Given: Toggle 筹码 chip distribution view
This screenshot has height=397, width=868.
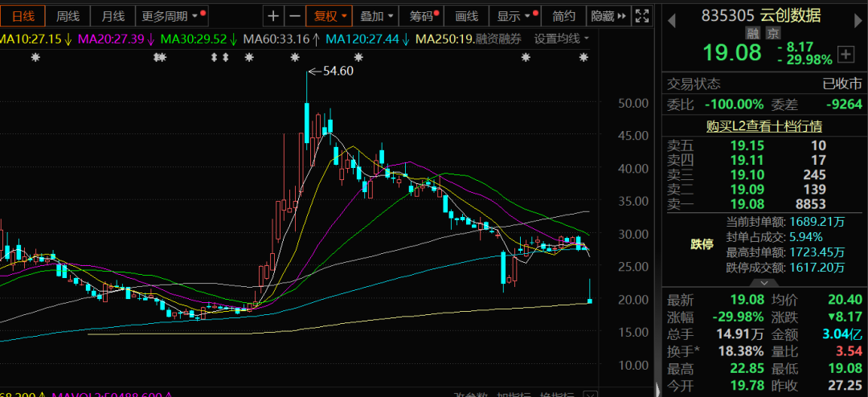Looking at the screenshot, I should tap(422, 16).
